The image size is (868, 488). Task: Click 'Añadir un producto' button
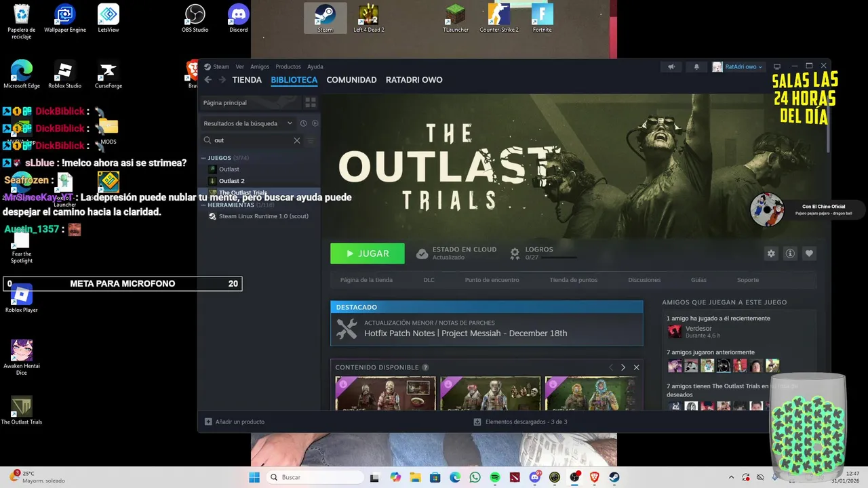click(x=235, y=422)
